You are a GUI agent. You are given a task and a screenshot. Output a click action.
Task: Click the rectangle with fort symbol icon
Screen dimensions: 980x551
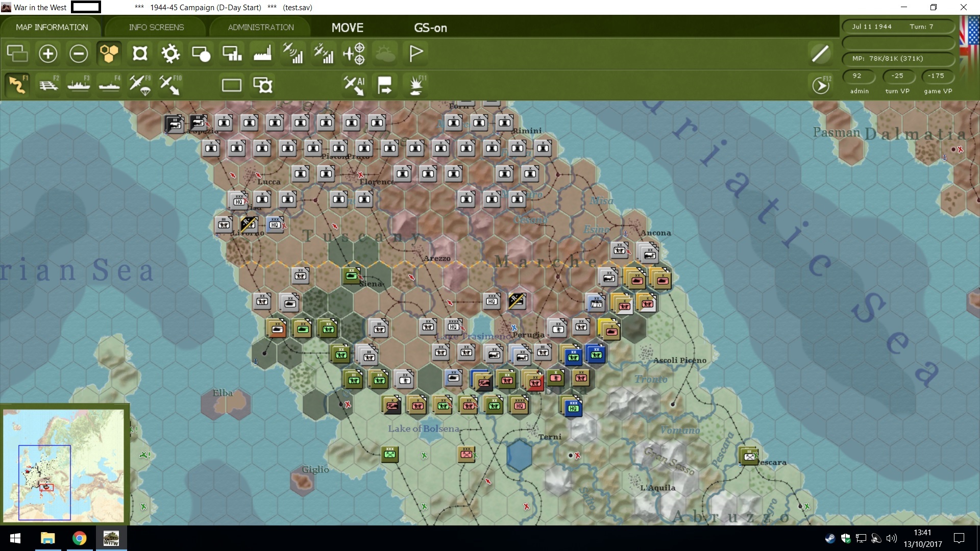point(263,85)
